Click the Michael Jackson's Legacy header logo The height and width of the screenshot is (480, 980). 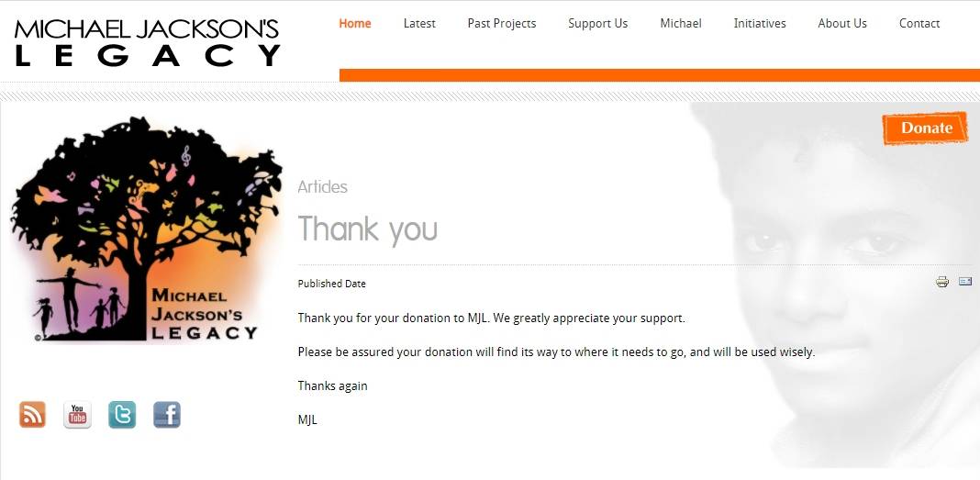coord(148,42)
